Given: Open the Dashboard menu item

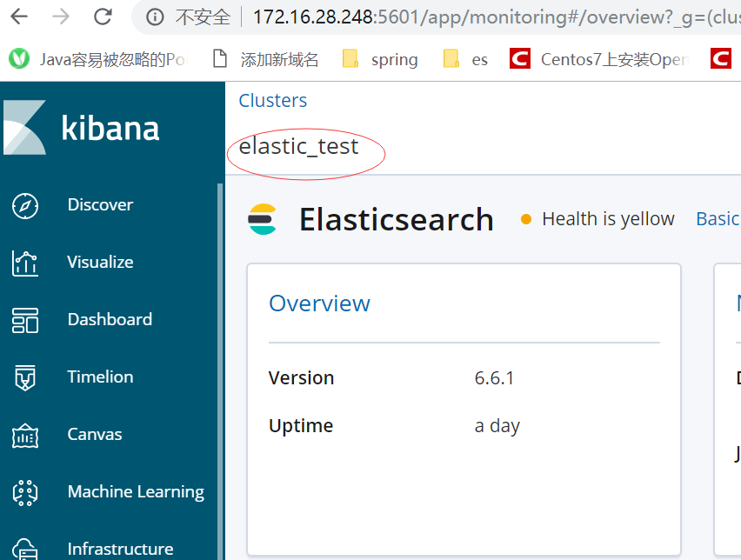Looking at the screenshot, I should [110, 319].
